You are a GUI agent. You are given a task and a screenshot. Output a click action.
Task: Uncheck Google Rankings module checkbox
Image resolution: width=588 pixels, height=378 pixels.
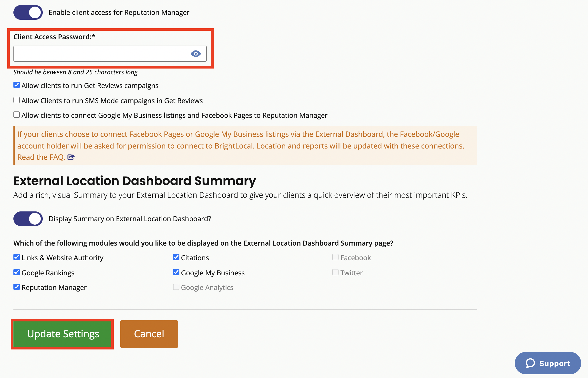(x=16, y=272)
